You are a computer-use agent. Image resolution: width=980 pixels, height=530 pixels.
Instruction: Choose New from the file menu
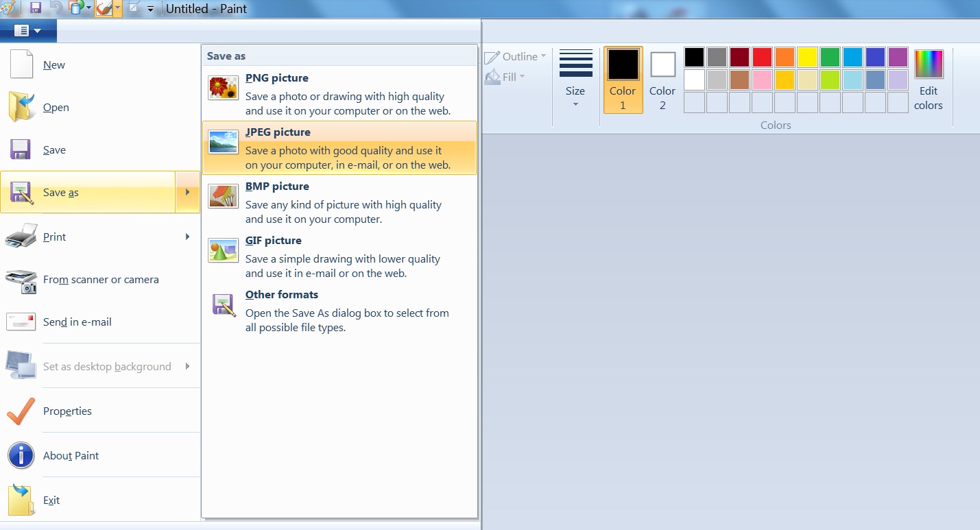click(54, 65)
